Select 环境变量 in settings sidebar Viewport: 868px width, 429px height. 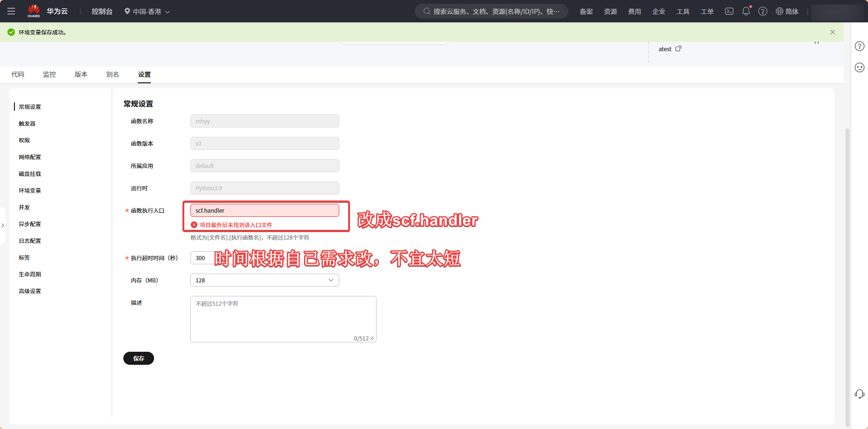30,191
